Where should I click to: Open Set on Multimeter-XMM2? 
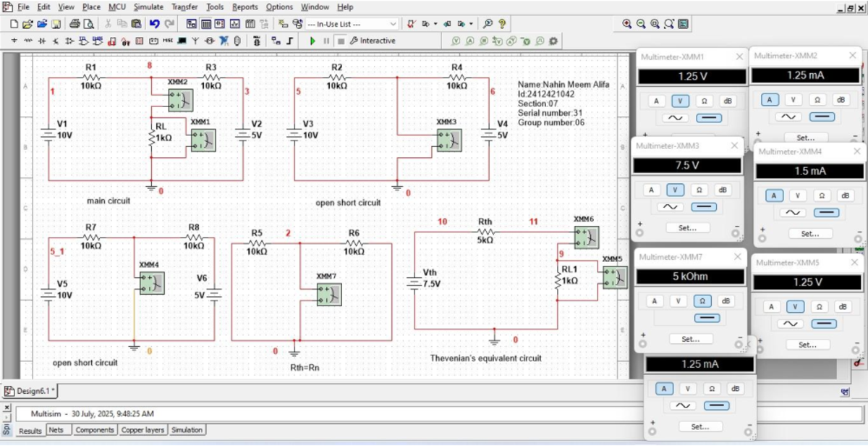(x=806, y=138)
